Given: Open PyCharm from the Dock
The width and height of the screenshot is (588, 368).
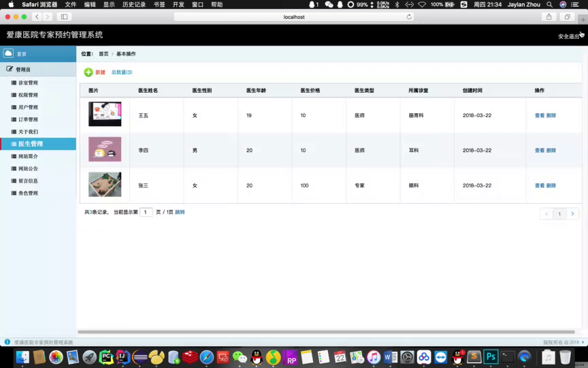Looking at the screenshot, I should pos(106,357).
